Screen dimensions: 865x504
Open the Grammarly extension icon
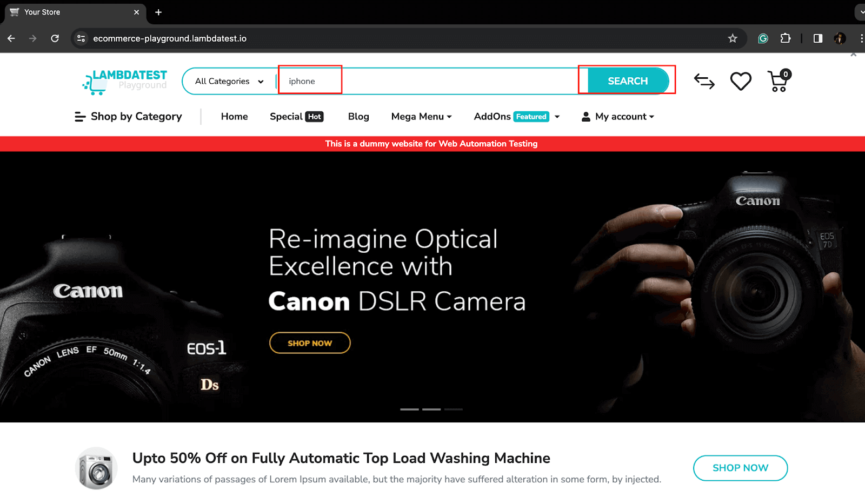763,38
